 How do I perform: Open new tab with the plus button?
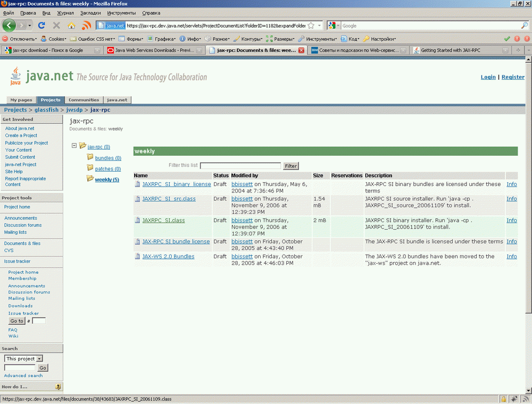pos(518,50)
